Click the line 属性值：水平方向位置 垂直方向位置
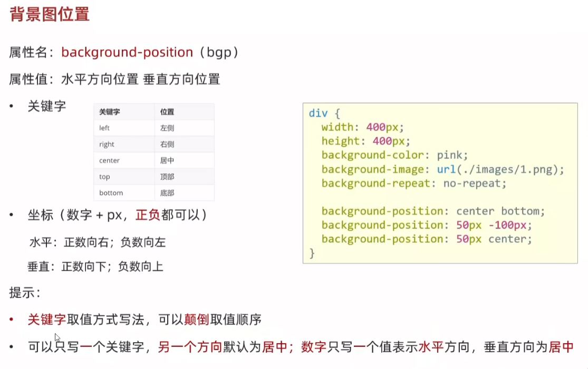Viewport: 588px width, 369px height. tap(115, 79)
